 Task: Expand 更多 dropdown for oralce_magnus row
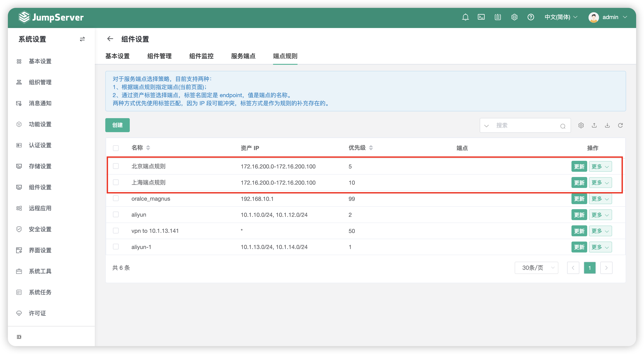click(x=600, y=199)
